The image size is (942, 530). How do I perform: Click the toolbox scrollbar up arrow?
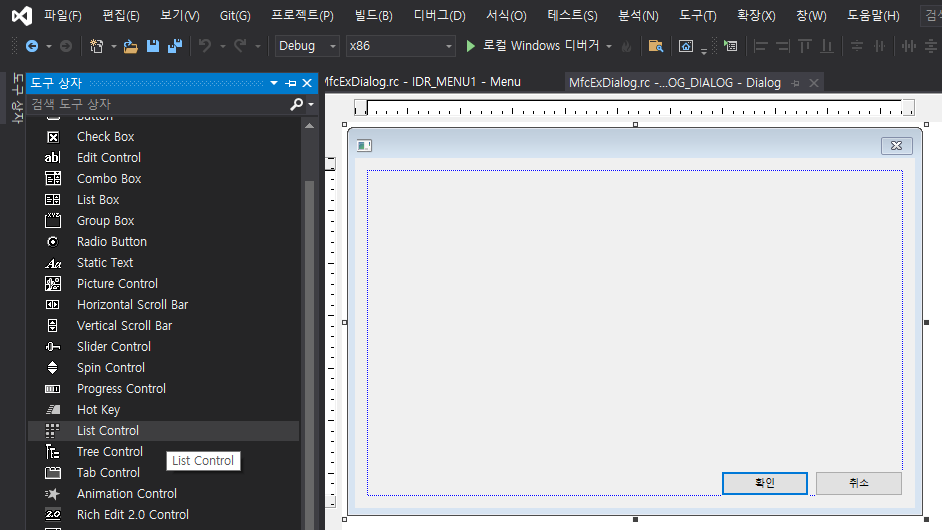(309, 126)
